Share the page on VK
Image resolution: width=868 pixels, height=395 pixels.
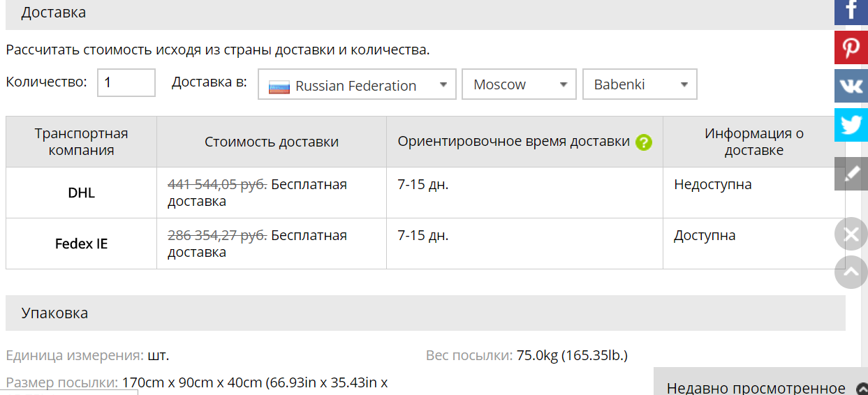coord(851,86)
